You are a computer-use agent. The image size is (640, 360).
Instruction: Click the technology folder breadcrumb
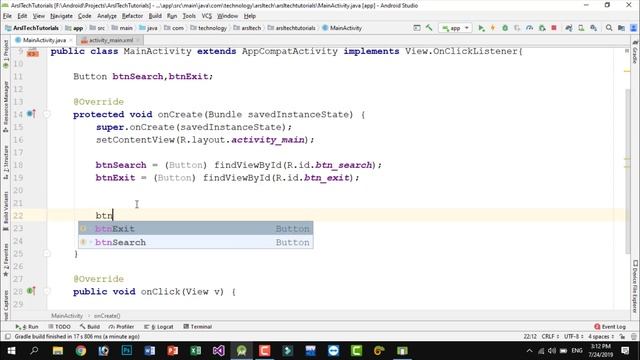tap(209, 28)
